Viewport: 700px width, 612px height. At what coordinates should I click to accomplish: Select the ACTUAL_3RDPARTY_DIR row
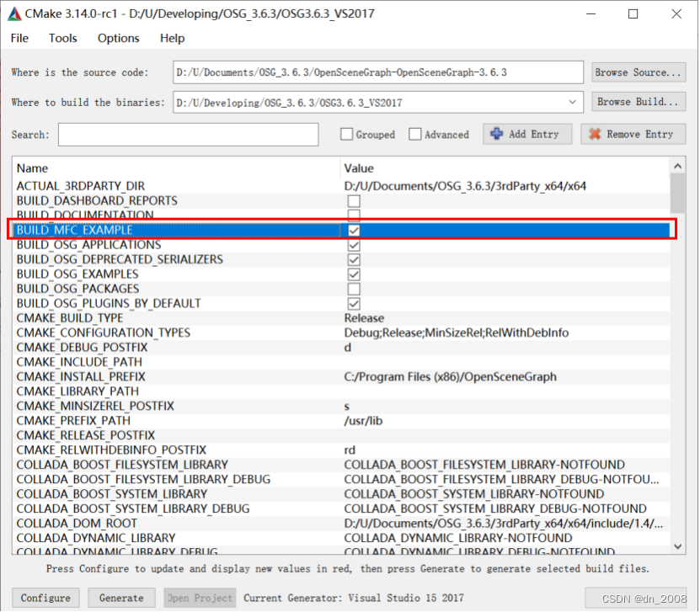coord(341,186)
